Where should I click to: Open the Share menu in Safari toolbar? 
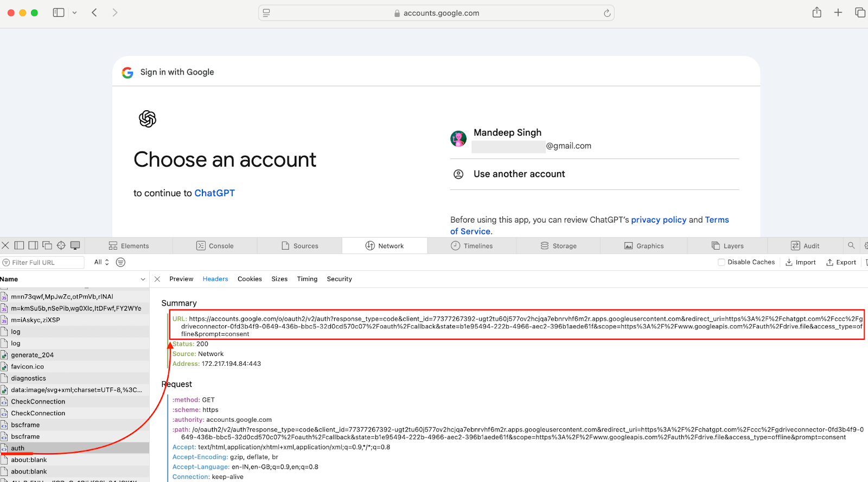click(816, 12)
